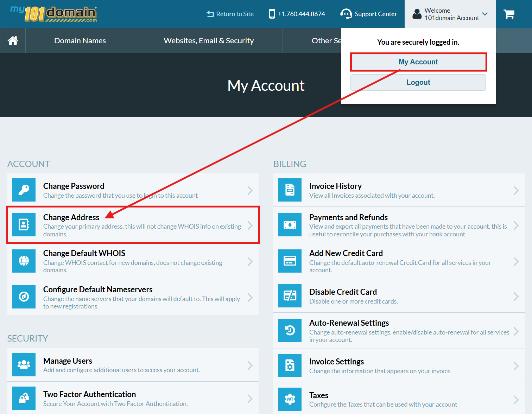
Task: Click the group icon next to Manage Users
Action: click(24, 365)
